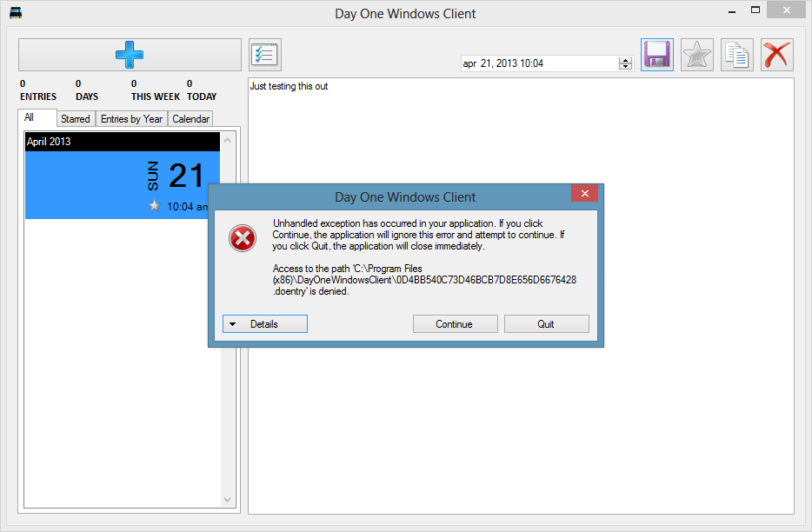This screenshot has width=812, height=532.
Task: Minimize the Day One Windows Client window
Action: click(732, 10)
